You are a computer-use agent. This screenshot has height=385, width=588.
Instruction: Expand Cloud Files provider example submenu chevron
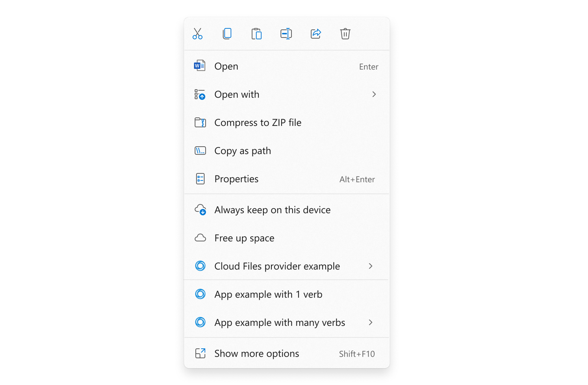[x=371, y=266]
